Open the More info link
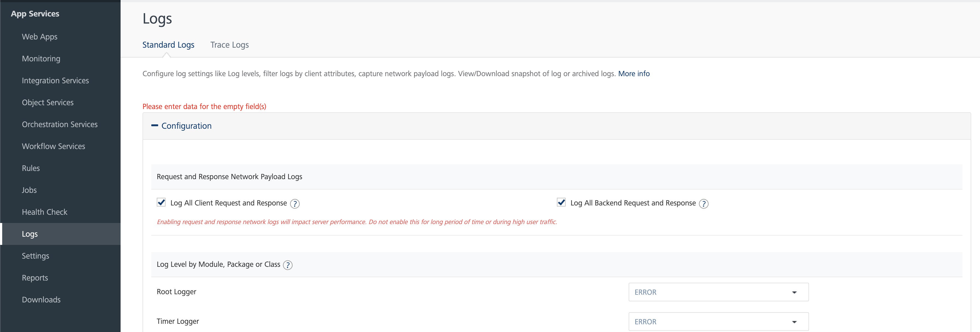 pyautogui.click(x=633, y=74)
